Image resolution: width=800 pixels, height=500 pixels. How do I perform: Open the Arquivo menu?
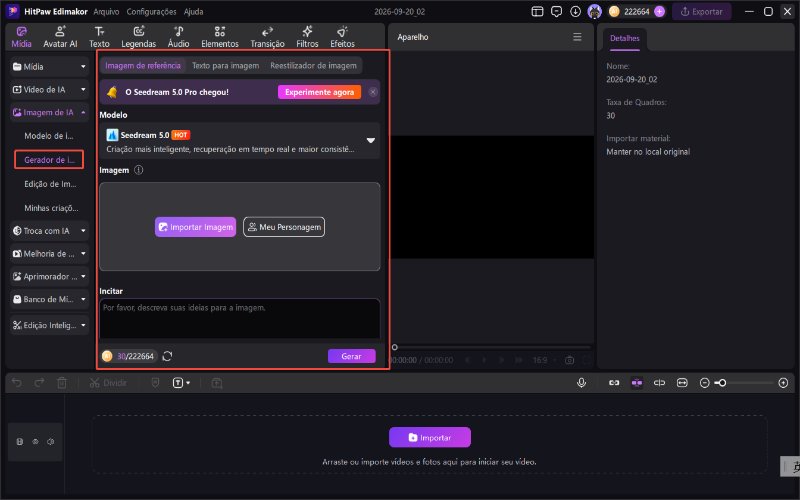pos(106,11)
